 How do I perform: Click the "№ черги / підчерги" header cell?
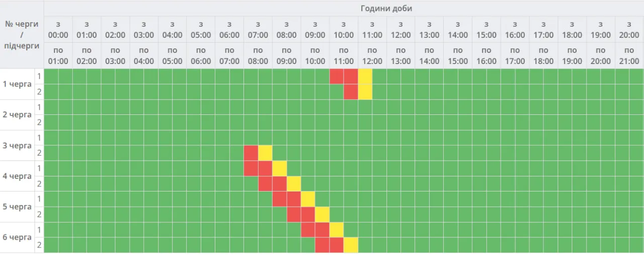coord(22,35)
